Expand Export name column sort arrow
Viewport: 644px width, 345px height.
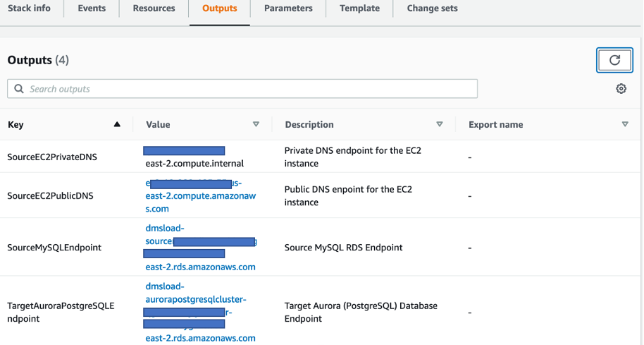point(625,125)
